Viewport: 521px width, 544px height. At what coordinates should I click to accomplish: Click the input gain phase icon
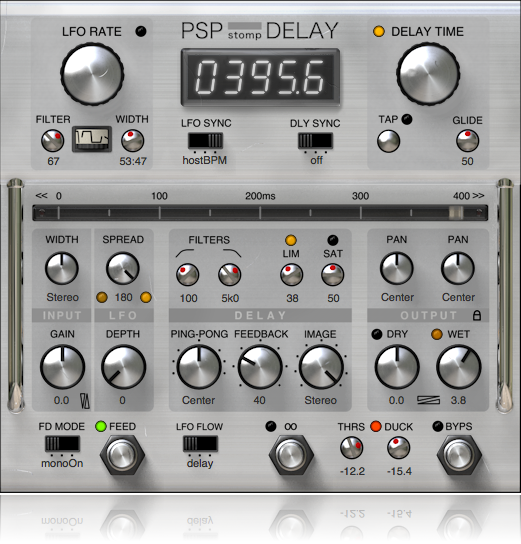point(85,401)
